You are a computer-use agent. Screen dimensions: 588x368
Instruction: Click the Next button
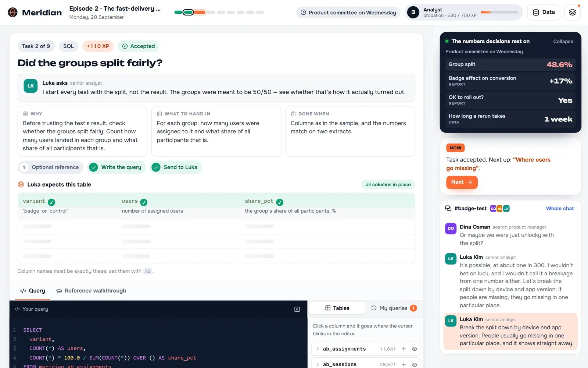[462, 182]
